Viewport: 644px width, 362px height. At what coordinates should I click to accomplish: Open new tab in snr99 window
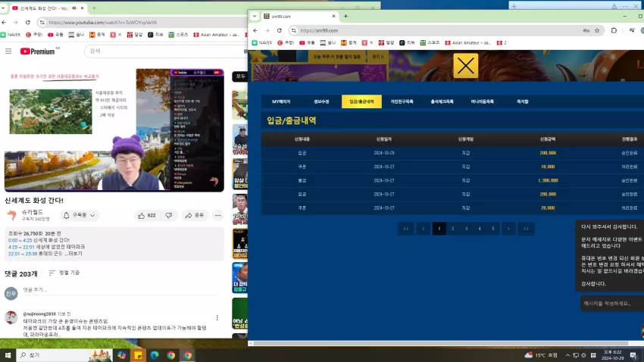pyautogui.click(x=345, y=17)
